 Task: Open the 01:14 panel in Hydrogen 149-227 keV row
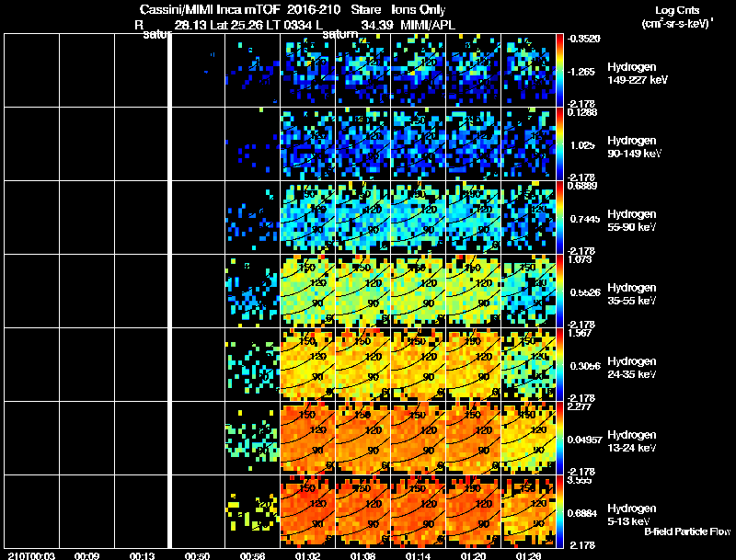coord(419,71)
